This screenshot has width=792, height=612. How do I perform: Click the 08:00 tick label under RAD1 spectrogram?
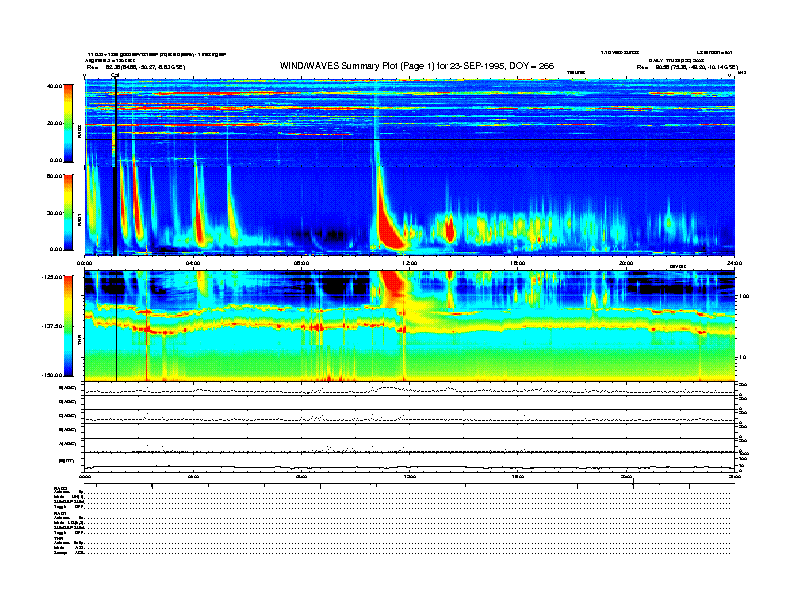click(301, 263)
